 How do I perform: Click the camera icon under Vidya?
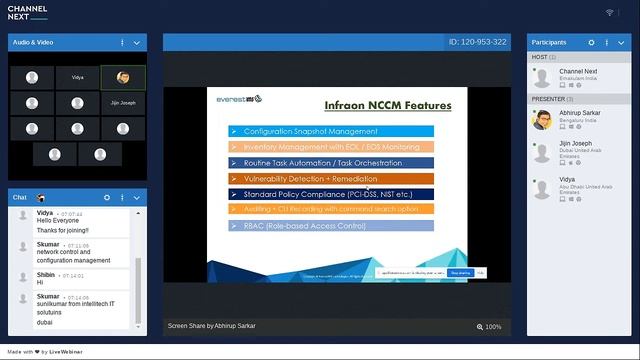click(571, 199)
